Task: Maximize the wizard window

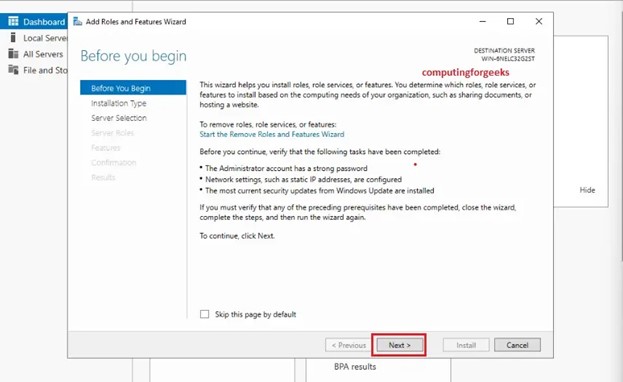Action: point(510,21)
